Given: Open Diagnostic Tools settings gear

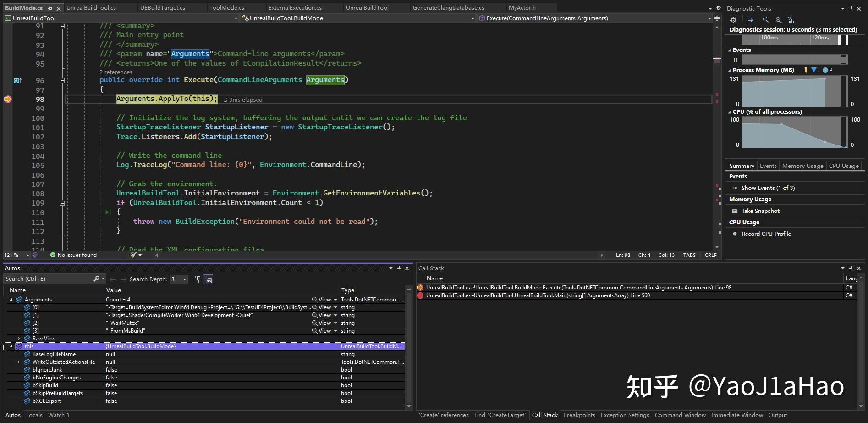Looking at the screenshot, I should (733, 20).
